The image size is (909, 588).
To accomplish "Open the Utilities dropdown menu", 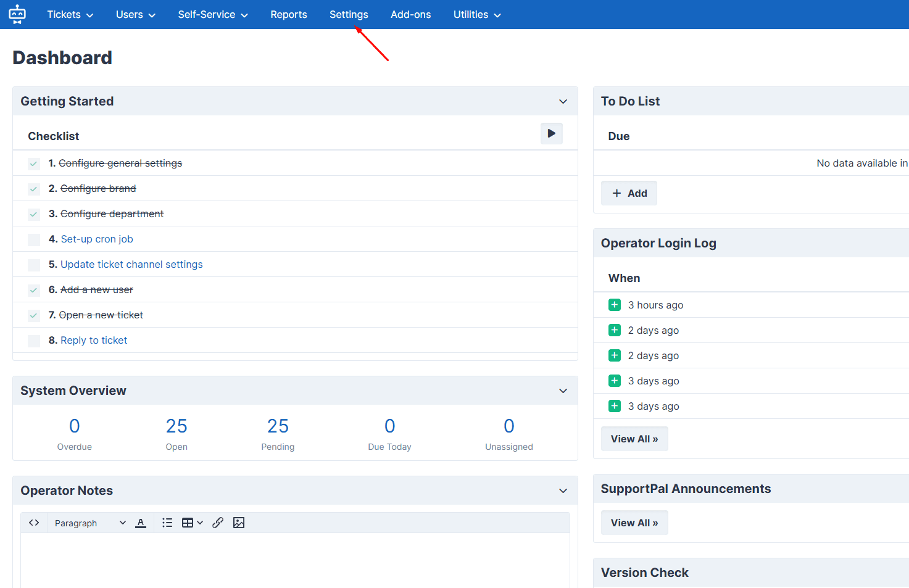I will 477,14.
